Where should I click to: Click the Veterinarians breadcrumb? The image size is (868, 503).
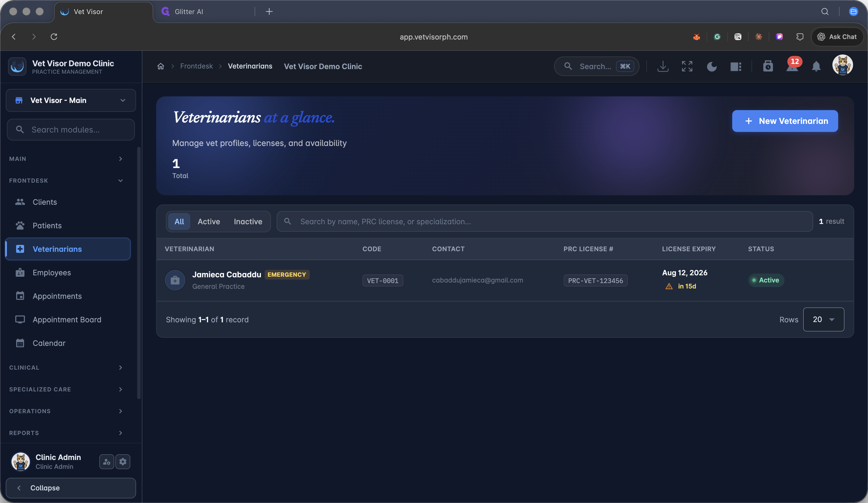(250, 66)
